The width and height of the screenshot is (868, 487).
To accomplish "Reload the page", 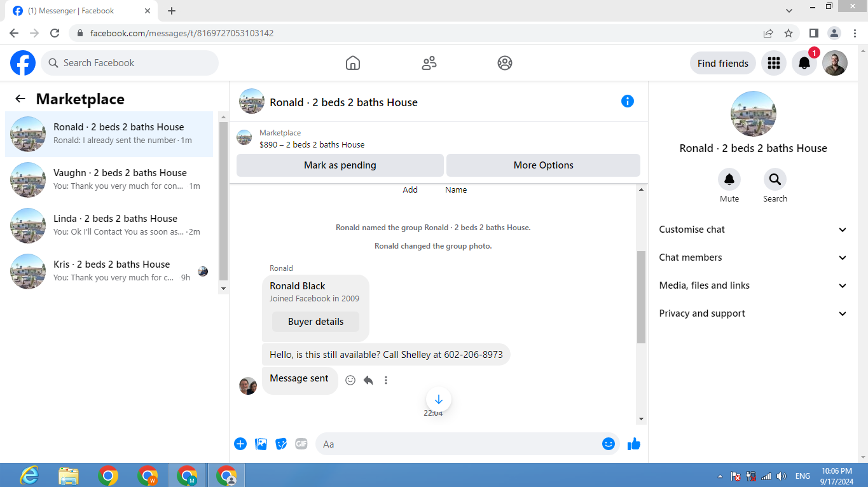I will click(55, 33).
